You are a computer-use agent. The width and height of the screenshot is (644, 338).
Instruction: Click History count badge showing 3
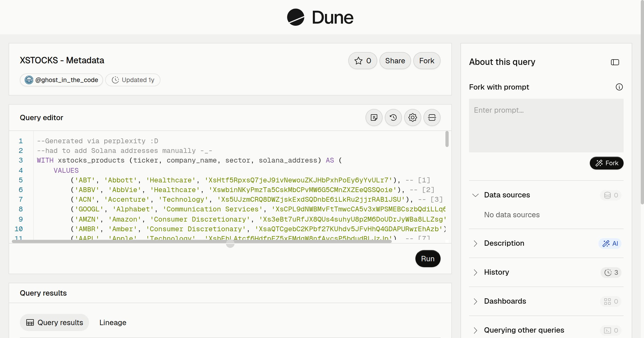click(x=611, y=272)
